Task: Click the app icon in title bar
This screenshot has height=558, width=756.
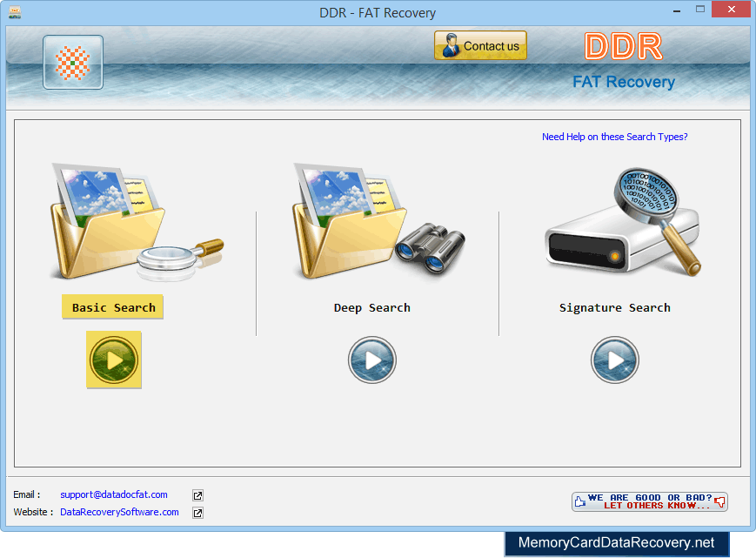Action: pos(15,12)
